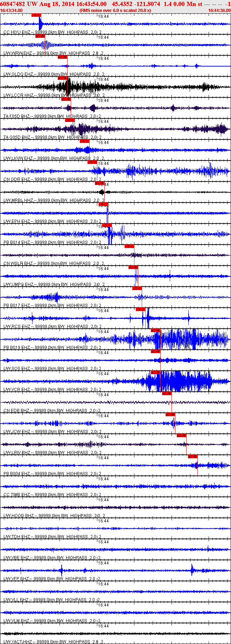Click the PB B004 EHZ station label

tap(17, 474)
